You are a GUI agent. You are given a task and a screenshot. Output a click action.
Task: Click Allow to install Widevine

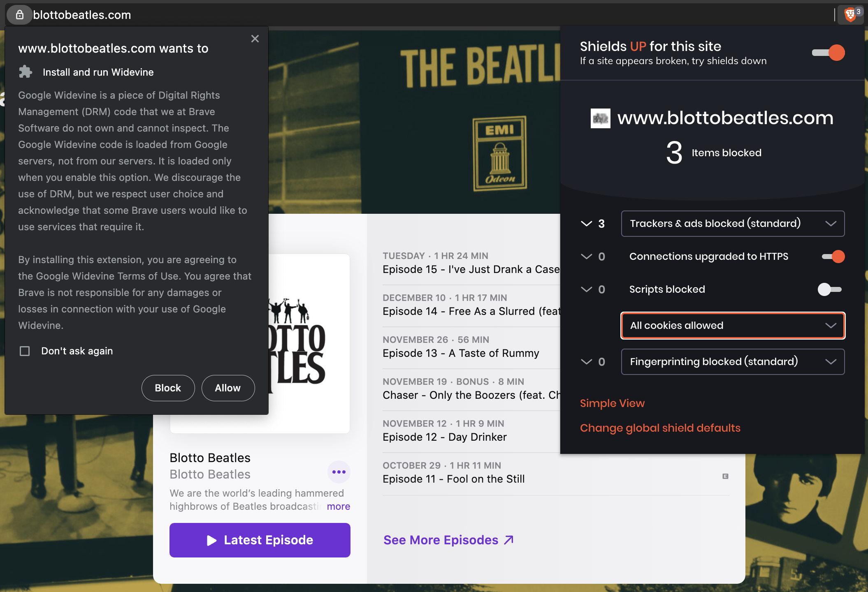[x=228, y=388]
